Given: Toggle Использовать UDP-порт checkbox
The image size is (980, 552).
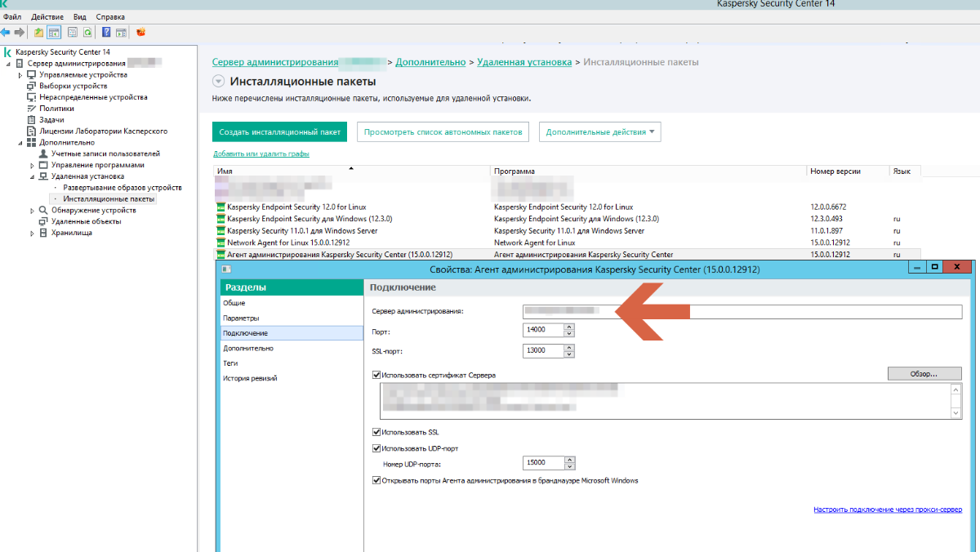Looking at the screenshot, I should 376,448.
